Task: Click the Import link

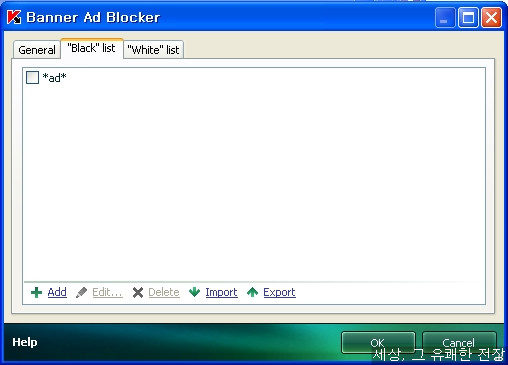Action: pyautogui.click(x=221, y=292)
